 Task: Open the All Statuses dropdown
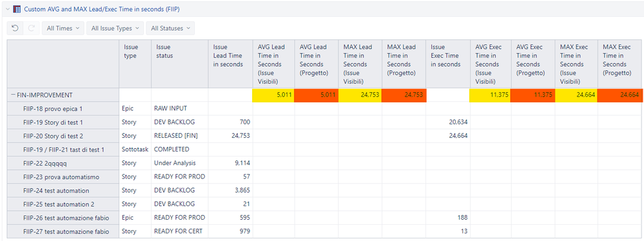point(170,28)
